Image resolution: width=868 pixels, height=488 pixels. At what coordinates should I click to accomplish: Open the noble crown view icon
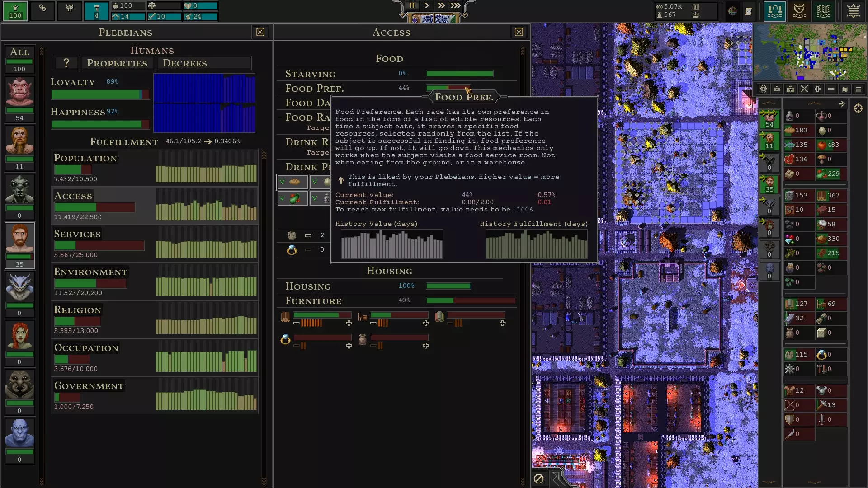(x=799, y=11)
